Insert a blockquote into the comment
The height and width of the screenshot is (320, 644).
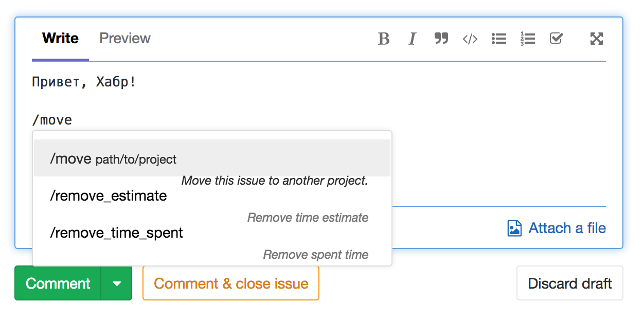point(441,38)
